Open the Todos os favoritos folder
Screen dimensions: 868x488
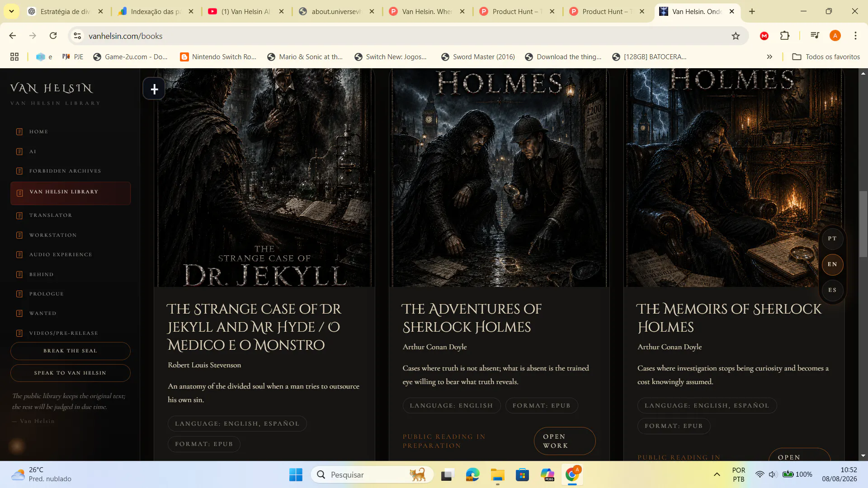(826, 57)
